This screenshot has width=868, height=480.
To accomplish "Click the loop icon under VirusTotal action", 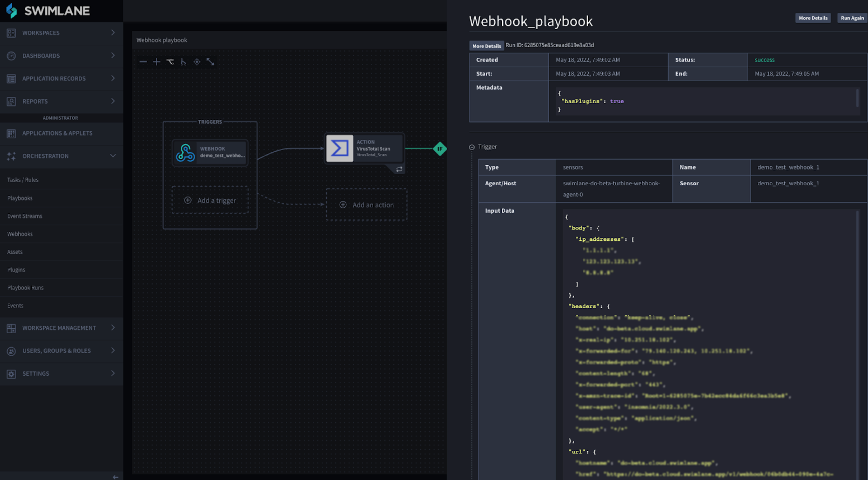I will [x=399, y=169].
